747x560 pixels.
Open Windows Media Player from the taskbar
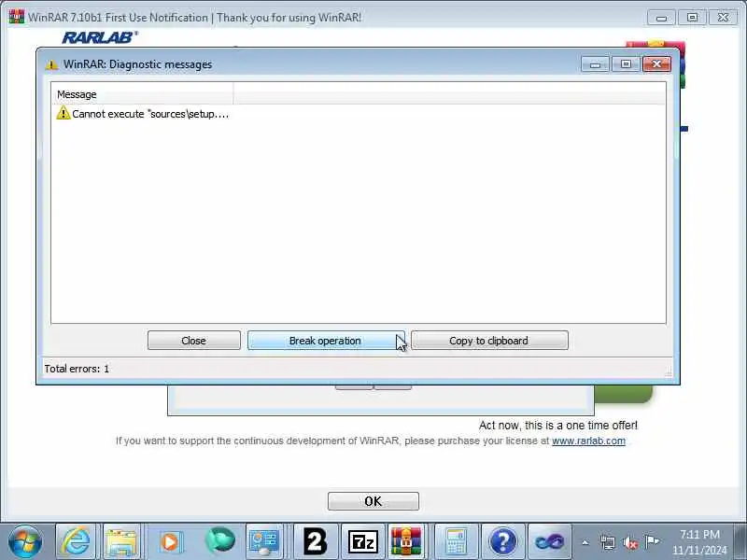(x=170, y=542)
